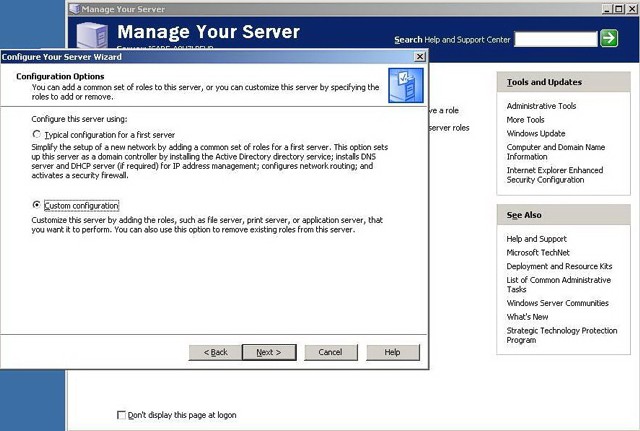The image size is (640, 431).
Task: Focus the Help and Support search field
Action: [x=556, y=39]
